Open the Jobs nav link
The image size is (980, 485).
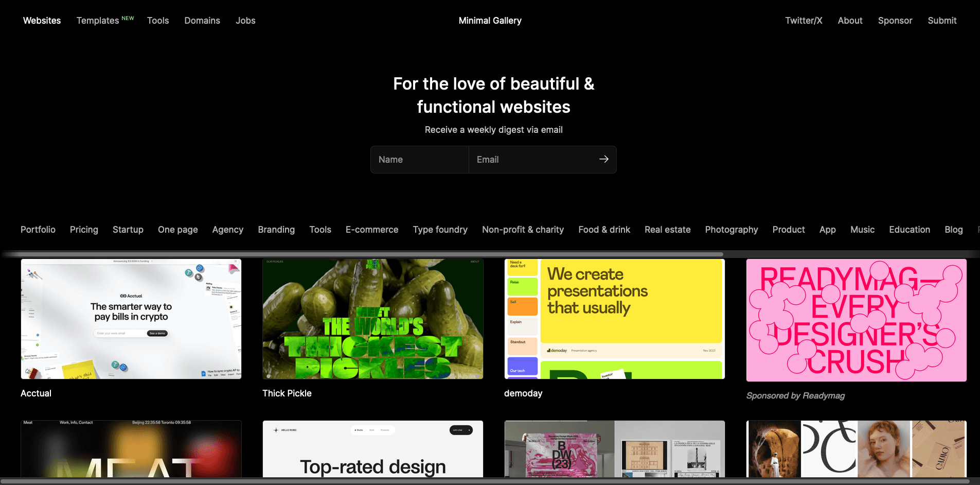click(x=245, y=21)
